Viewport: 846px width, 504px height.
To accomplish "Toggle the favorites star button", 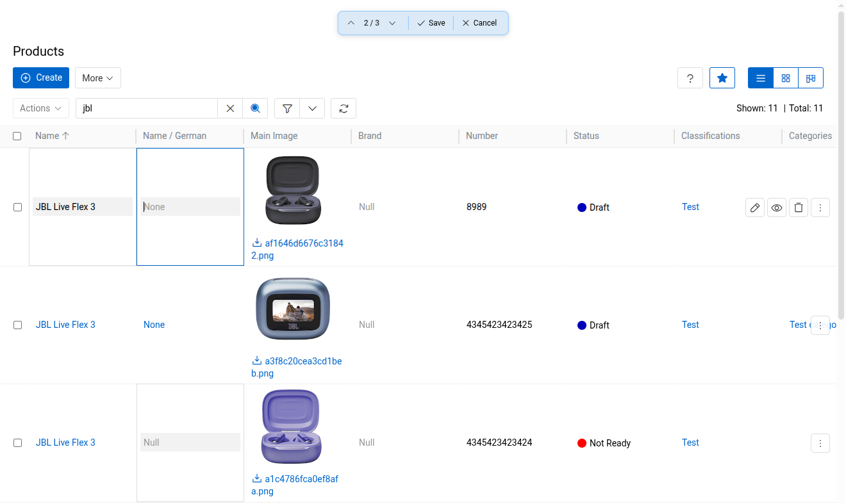I will (722, 77).
